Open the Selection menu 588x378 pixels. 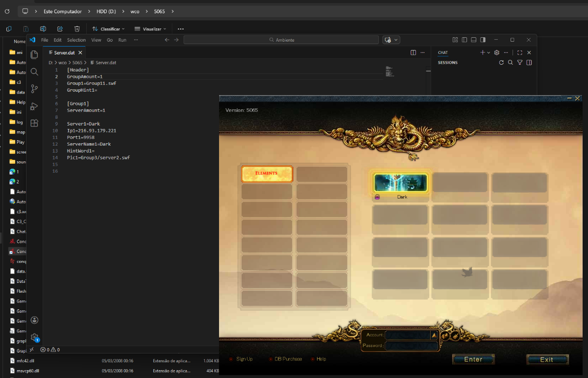[76, 40]
